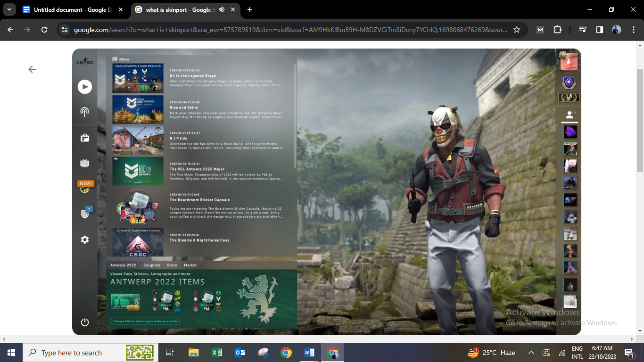Image resolution: width=644 pixels, height=362 pixels.
Task: Switch to the Untitled document Google Docs tab
Action: pyautogui.click(x=73, y=9)
